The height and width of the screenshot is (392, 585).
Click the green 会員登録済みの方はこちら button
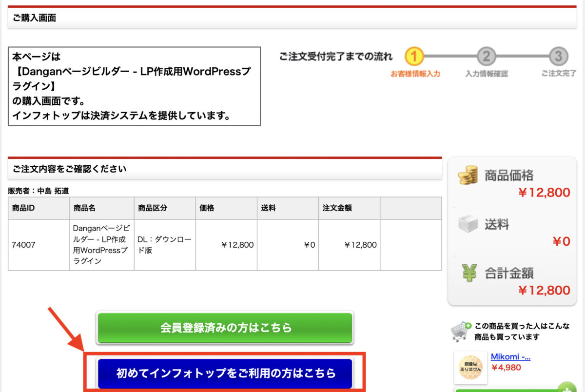click(x=225, y=328)
